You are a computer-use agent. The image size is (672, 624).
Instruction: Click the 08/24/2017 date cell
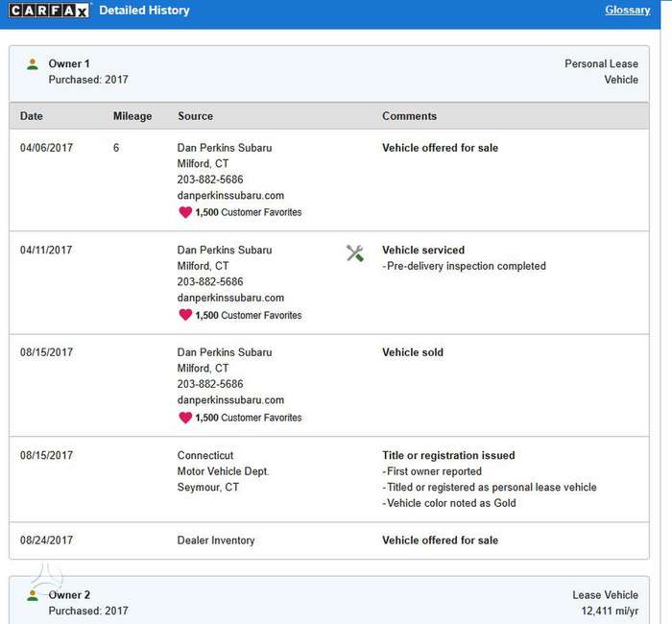[x=46, y=540]
